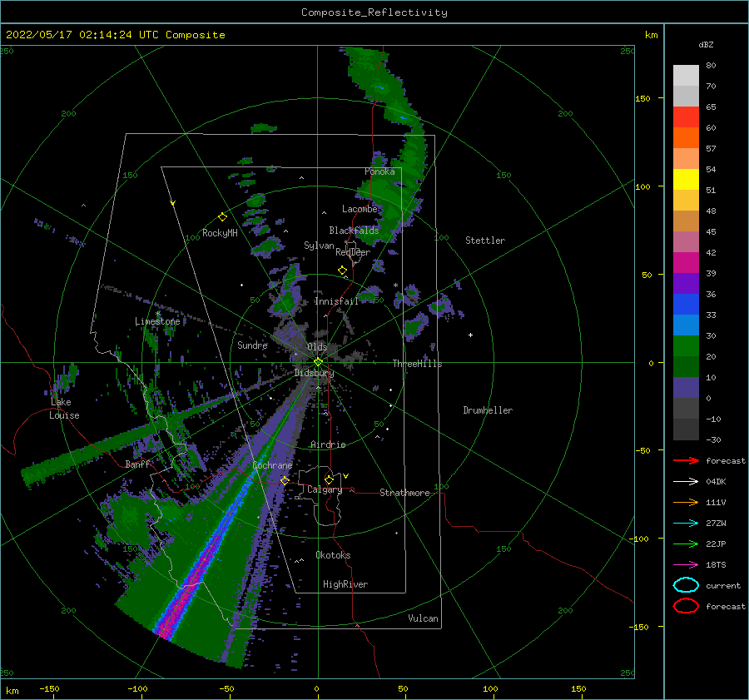The height and width of the screenshot is (700, 749).
Task: Click the Cochrane city label
Action: [x=272, y=465]
